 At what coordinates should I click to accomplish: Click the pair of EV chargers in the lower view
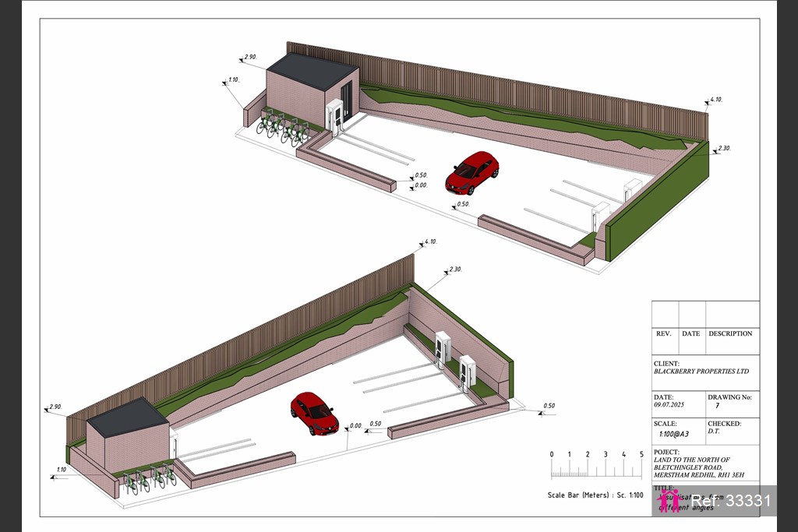[x=455, y=360]
